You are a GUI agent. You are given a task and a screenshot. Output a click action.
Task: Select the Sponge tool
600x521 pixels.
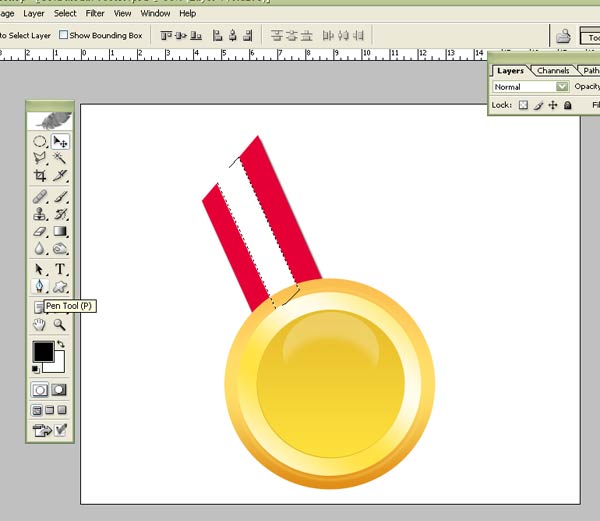tap(60, 249)
